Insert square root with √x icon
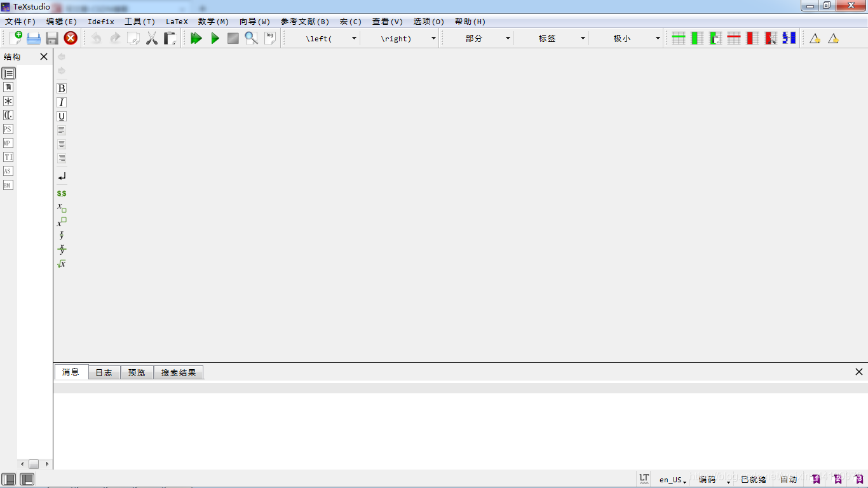This screenshot has height=488, width=868. pyautogui.click(x=62, y=264)
